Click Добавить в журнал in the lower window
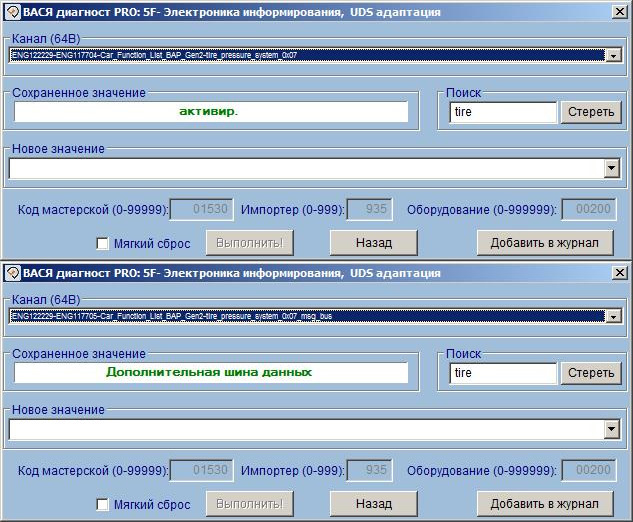This screenshot has width=633, height=522. (x=545, y=504)
